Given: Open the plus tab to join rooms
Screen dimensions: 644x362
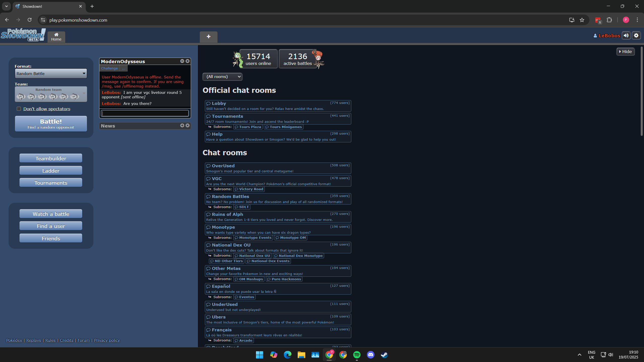Looking at the screenshot, I should tap(208, 37).
